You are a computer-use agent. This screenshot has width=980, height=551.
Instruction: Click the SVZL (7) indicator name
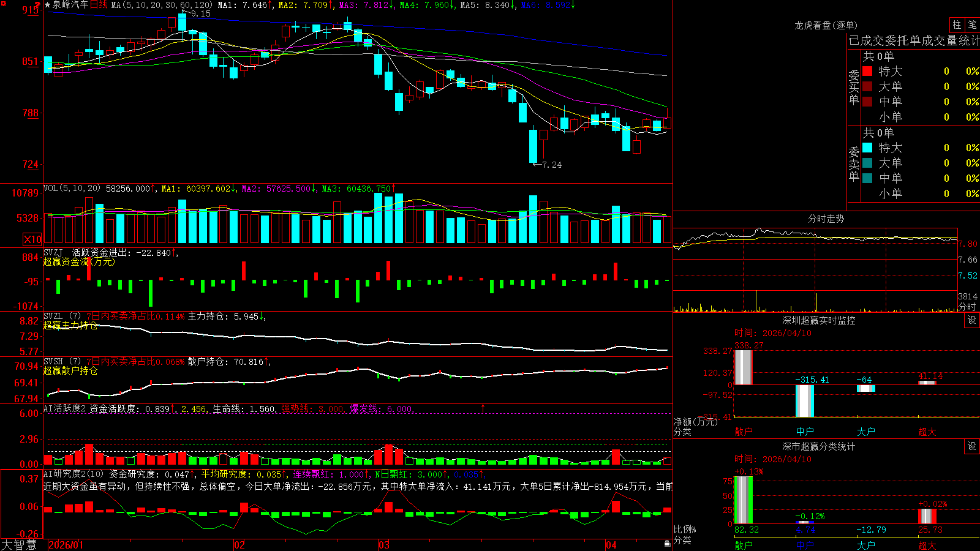click(62, 317)
